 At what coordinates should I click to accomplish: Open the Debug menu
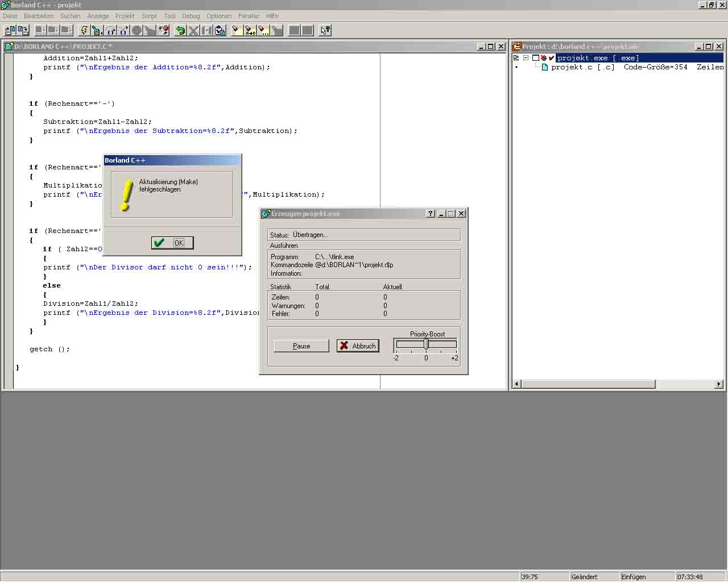191,16
